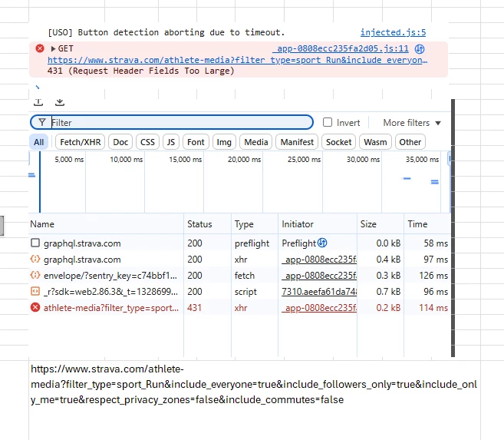Select the failed athlete-media request

111,308
